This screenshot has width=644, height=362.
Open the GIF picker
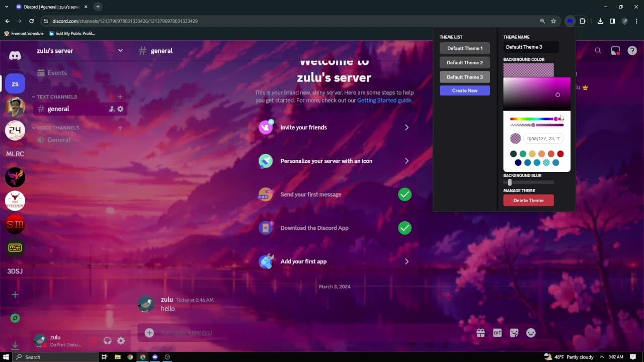497,333
